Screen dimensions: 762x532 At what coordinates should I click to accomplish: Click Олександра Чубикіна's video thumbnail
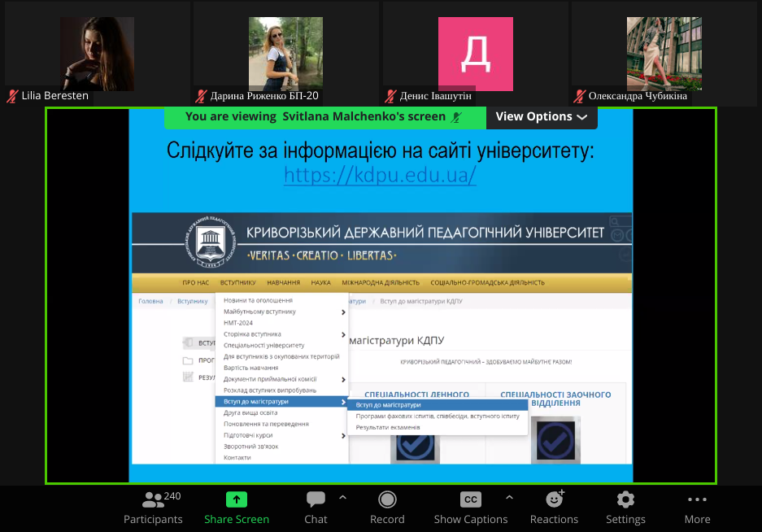point(664,54)
